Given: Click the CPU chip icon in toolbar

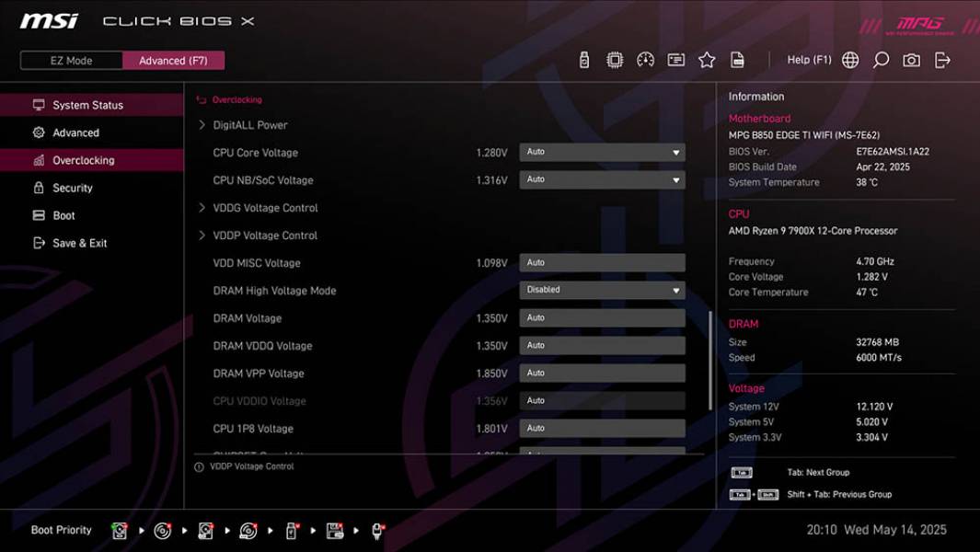Looking at the screenshot, I should pyautogui.click(x=615, y=60).
